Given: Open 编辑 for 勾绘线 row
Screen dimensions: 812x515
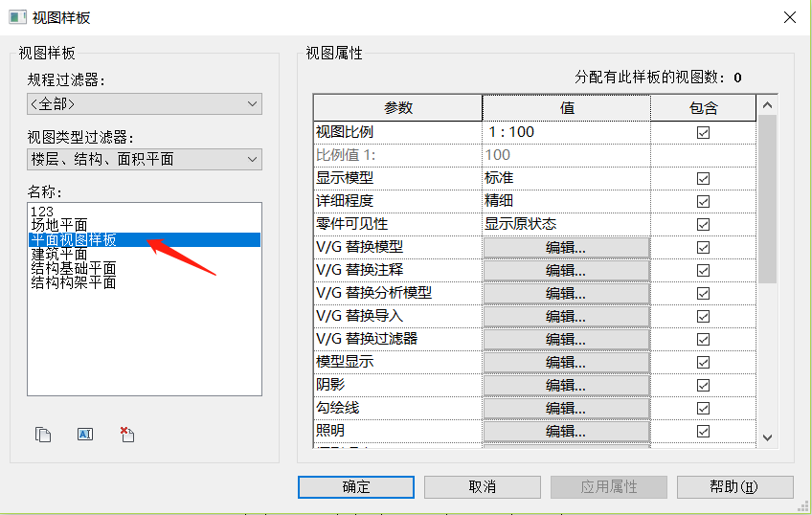Looking at the screenshot, I should pos(566,408).
